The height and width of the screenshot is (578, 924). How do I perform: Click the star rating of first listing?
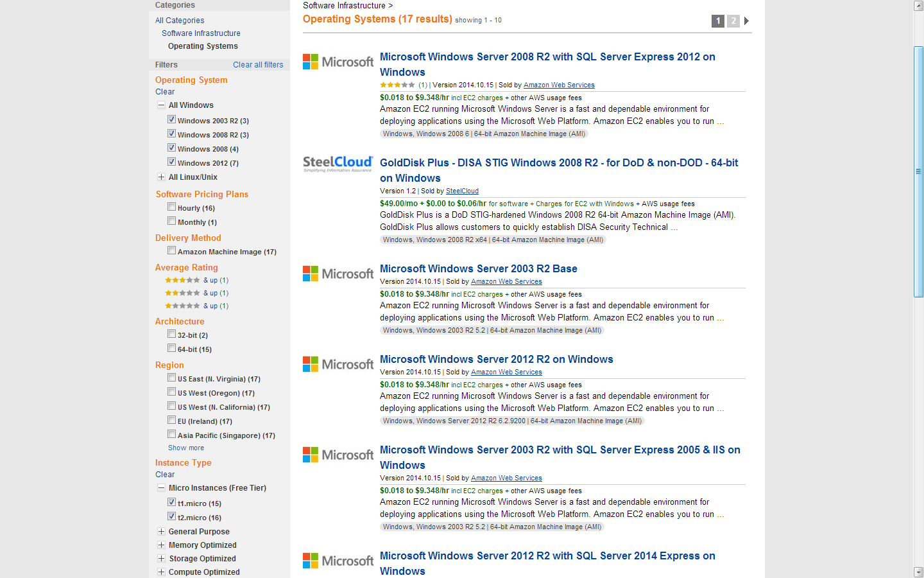click(x=397, y=85)
